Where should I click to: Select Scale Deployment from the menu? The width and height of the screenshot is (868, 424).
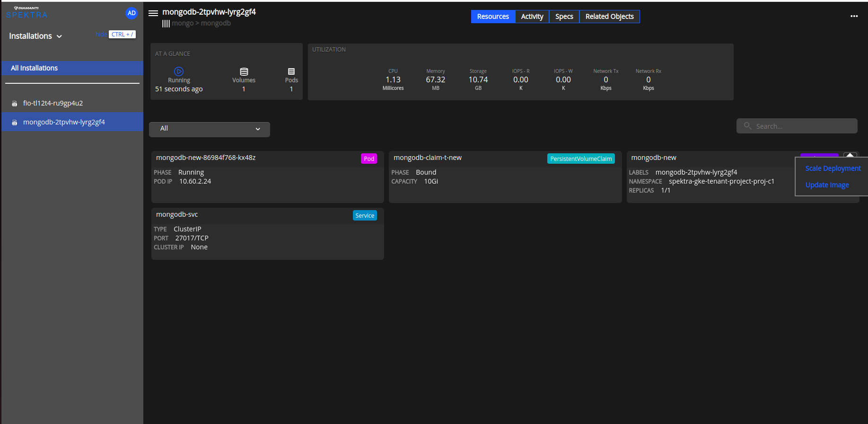[x=833, y=168]
